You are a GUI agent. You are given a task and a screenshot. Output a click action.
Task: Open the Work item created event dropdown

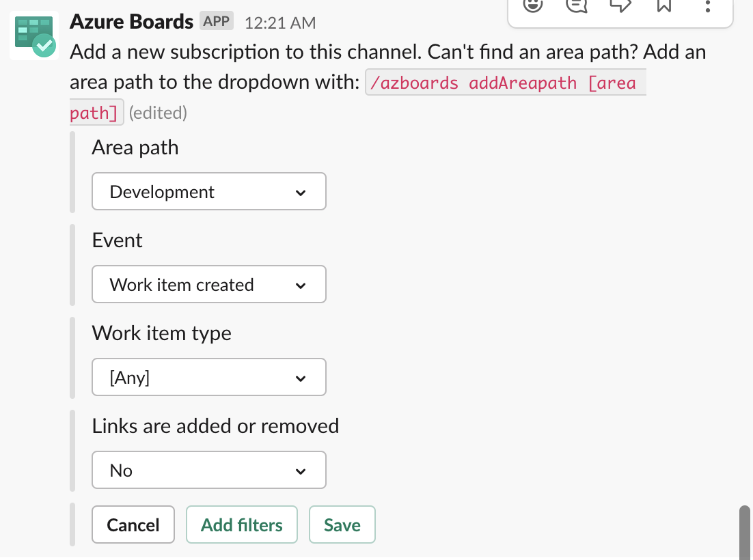pyautogui.click(x=208, y=285)
